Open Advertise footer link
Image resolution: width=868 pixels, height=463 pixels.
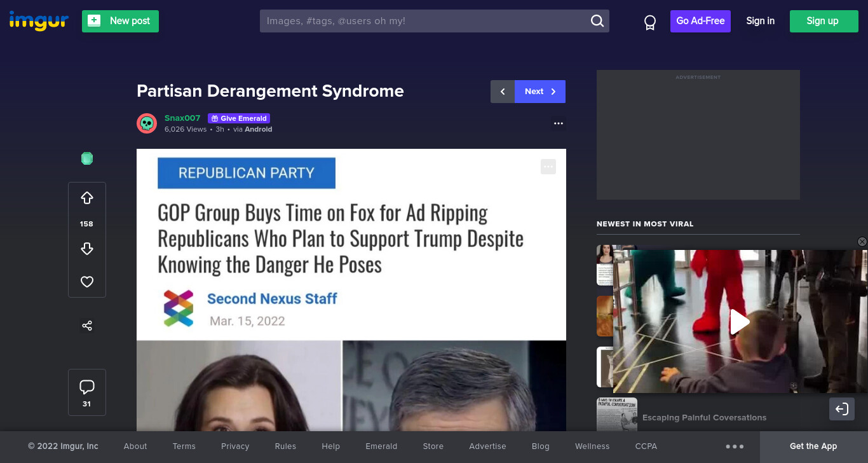pos(488,446)
